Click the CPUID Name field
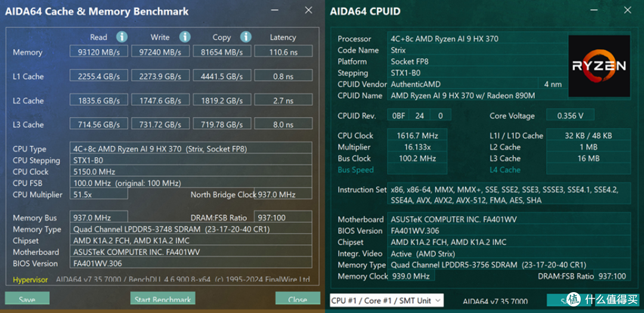Screen dimensions: 644x313 pos(478,96)
